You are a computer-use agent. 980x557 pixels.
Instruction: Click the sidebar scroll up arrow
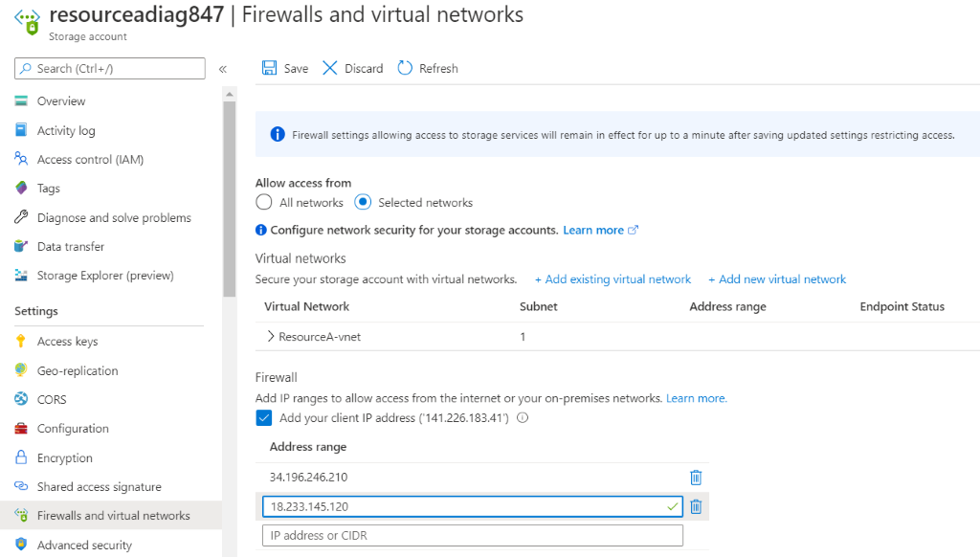point(230,95)
